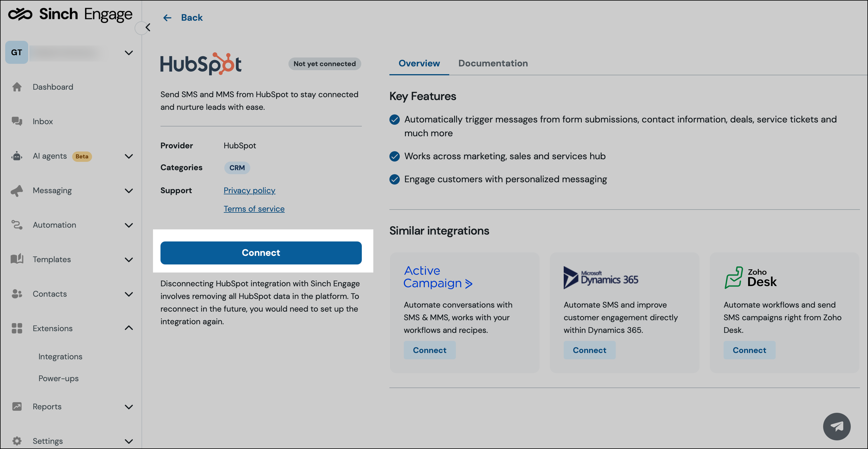The image size is (868, 449).
Task: Connect the Microsoft Dynamics 365 integration
Action: pos(589,350)
